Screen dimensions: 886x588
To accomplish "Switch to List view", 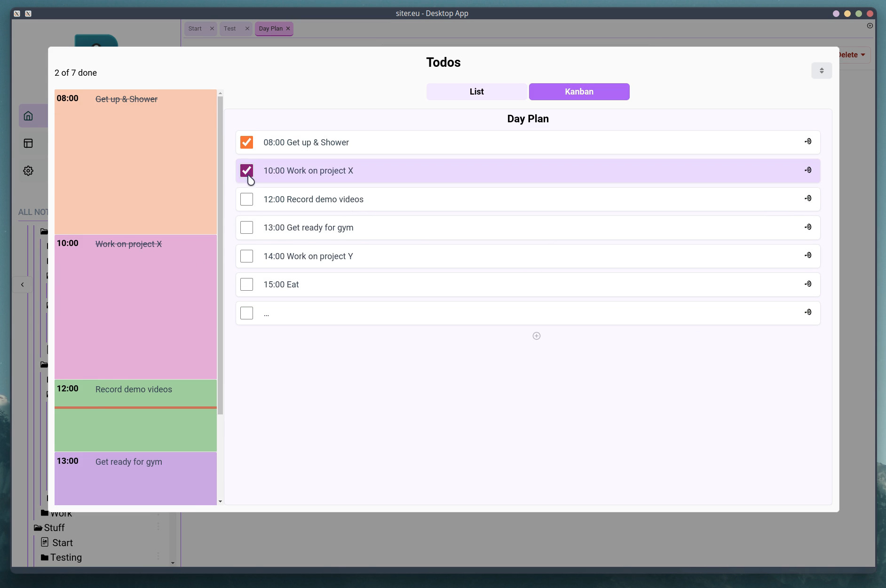I will [476, 91].
